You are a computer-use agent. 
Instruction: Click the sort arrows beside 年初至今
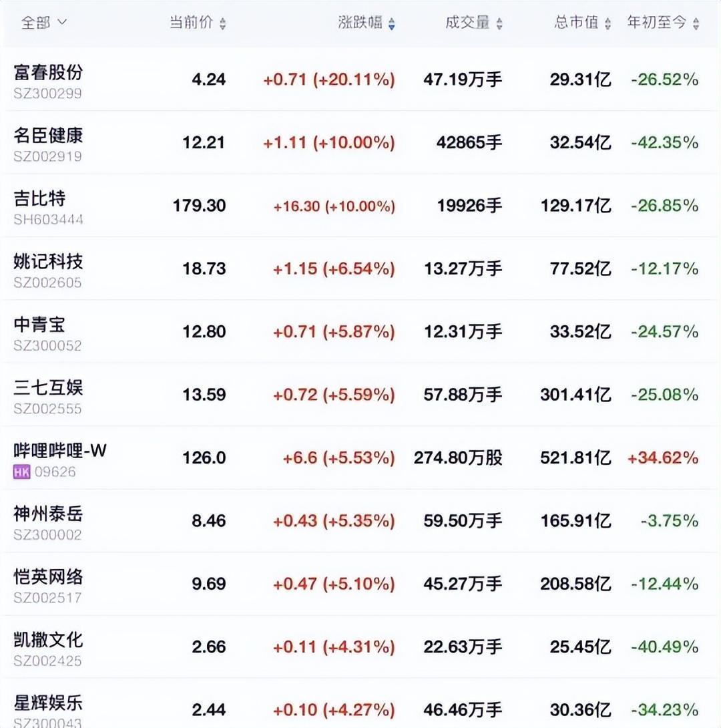point(696,23)
